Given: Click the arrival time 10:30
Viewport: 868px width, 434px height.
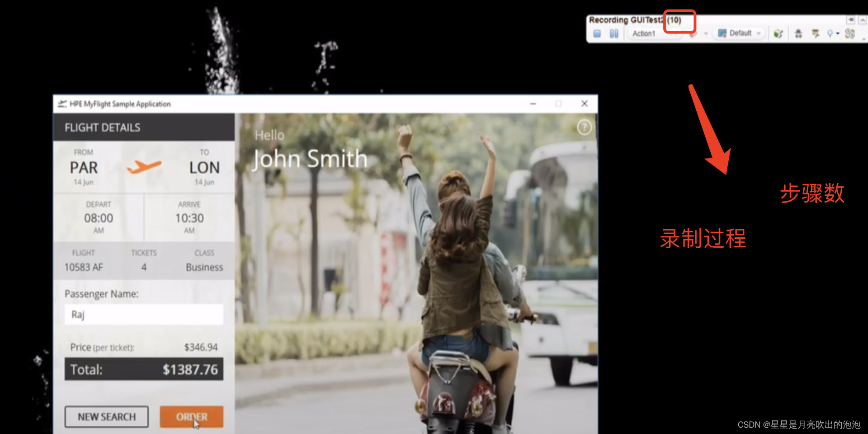Looking at the screenshot, I should [x=189, y=218].
